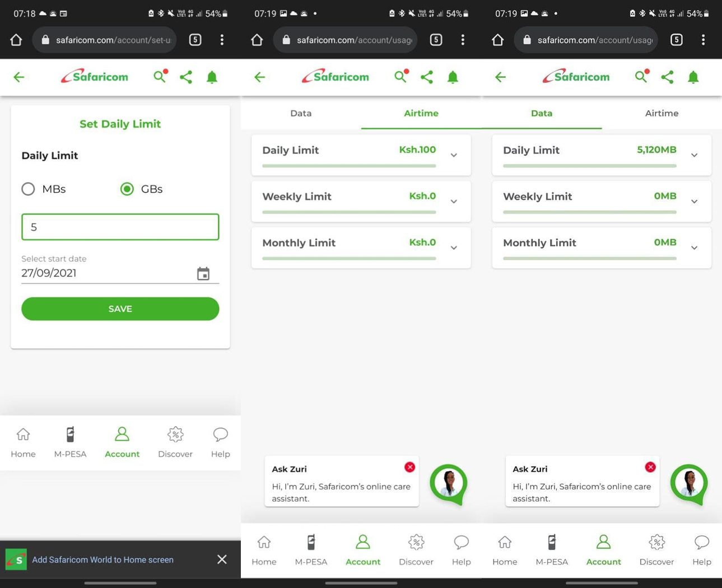Viewport: 722px width, 588px height.
Task: Select the MBs radio button
Action: [x=28, y=189]
